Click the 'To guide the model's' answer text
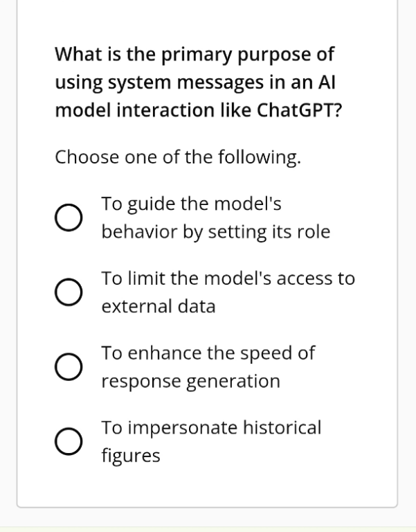Image resolution: width=416 pixels, height=532 pixels. coord(191,204)
